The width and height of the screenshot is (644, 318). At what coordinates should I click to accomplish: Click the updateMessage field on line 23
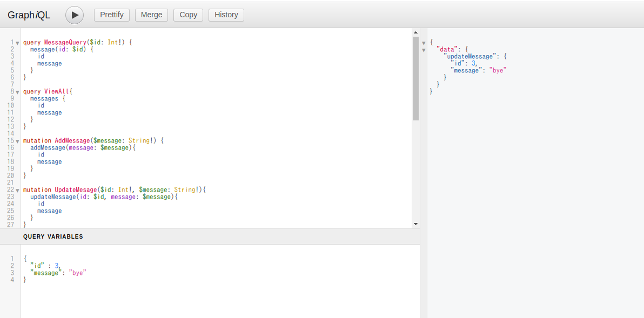tap(53, 197)
